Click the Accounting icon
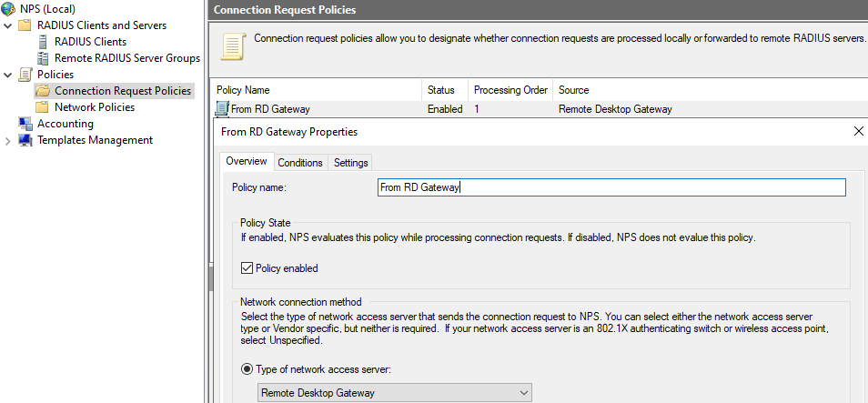Screen dimensions: 868x403 pos(25,124)
